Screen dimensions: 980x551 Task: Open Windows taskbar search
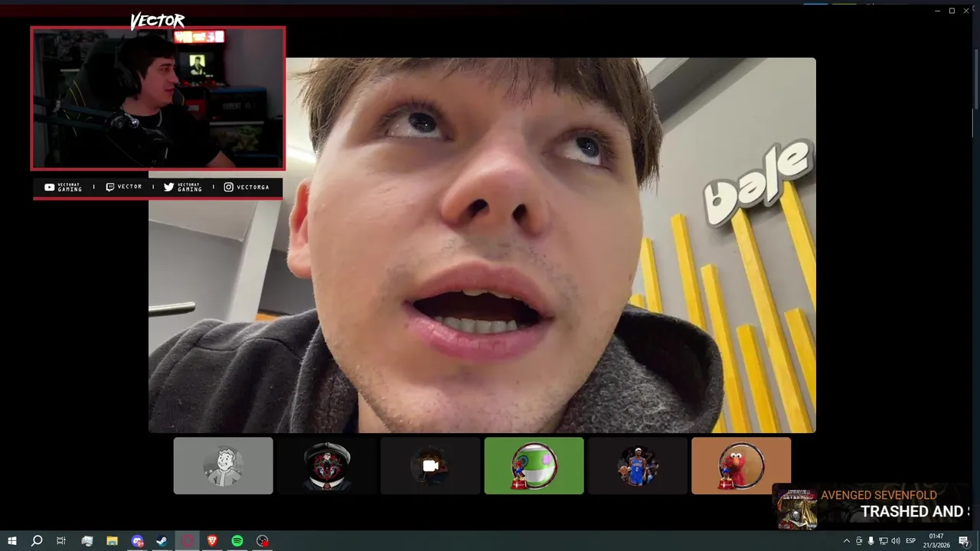[36, 541]
